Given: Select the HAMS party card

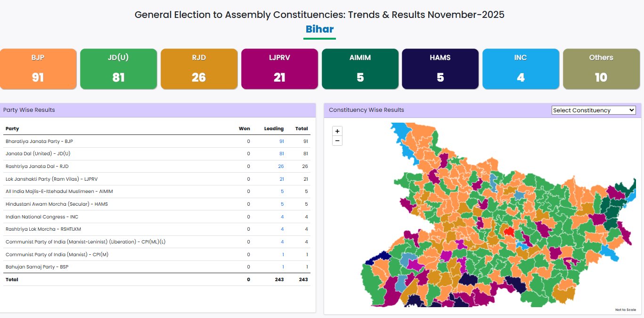Looking at the screenshot, I should pos(440,69).
